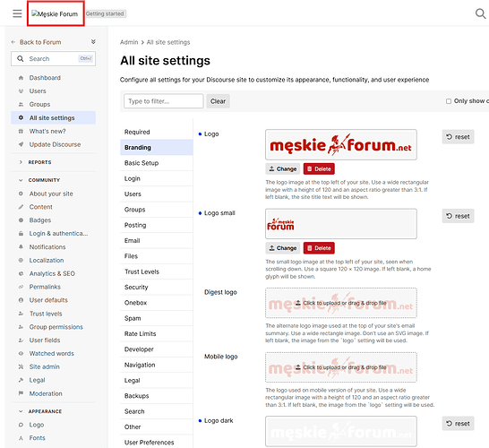Click the Getting started badge

coord(105,13)
